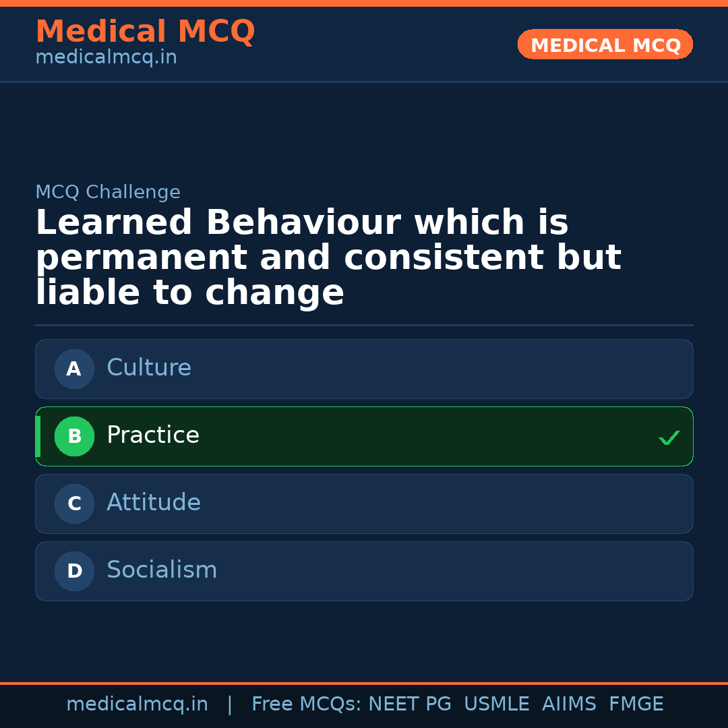Click the circular C badge icon
This screenshot has height=728, width=728.
[x=74, y=504]
